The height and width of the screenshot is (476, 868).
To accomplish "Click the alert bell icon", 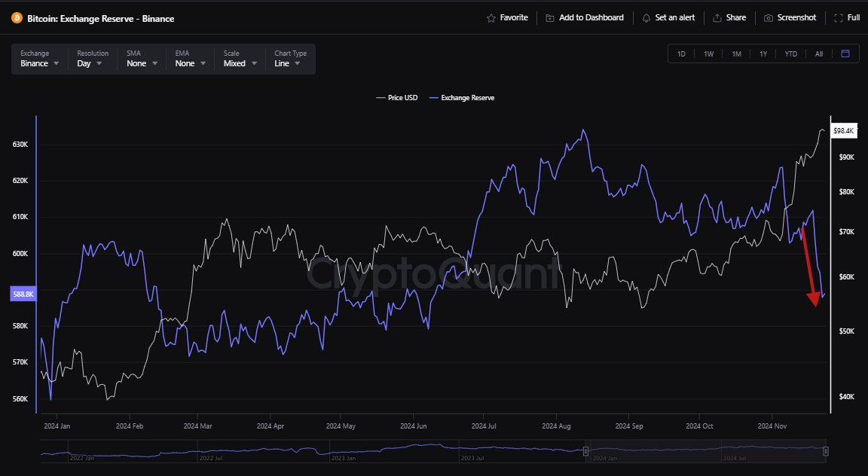I will [x=646, y=18].
